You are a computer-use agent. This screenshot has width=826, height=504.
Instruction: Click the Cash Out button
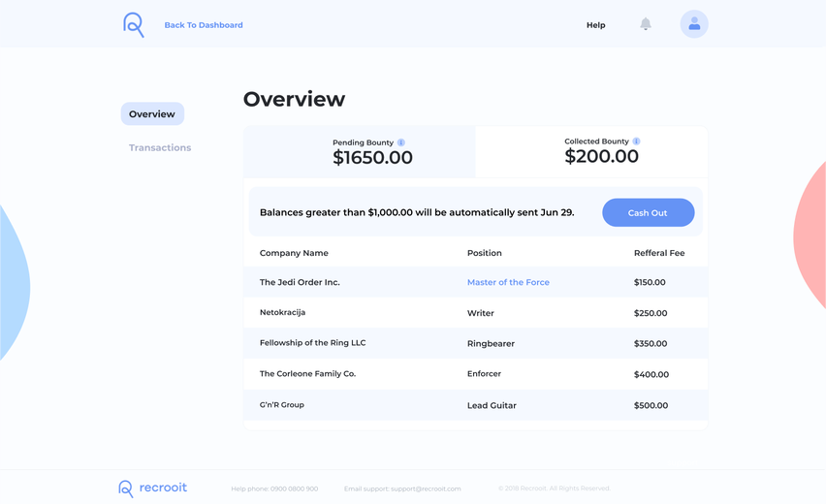648,213
